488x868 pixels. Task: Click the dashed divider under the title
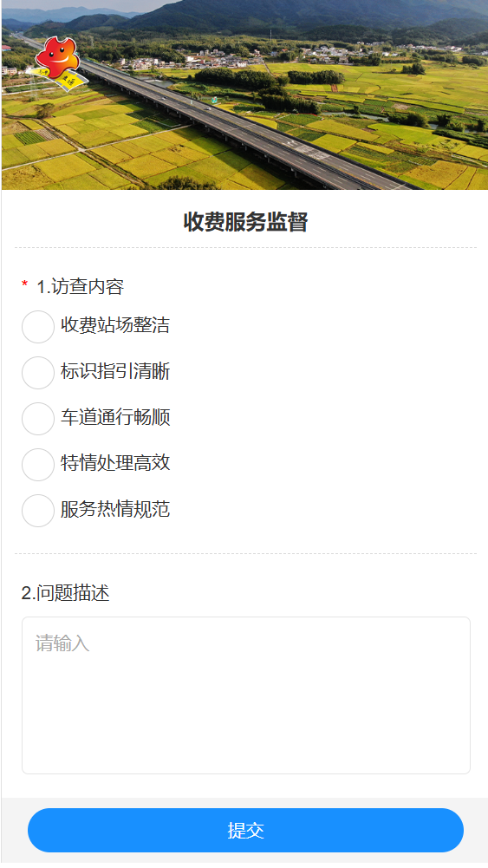pos(245,247)
